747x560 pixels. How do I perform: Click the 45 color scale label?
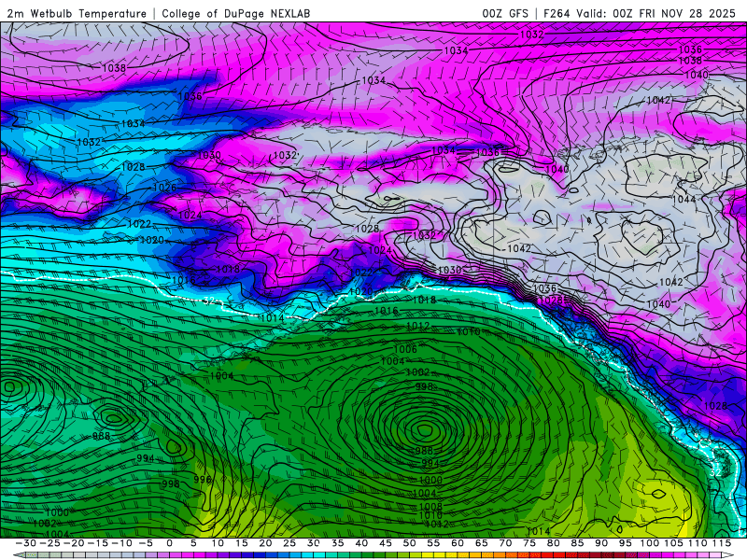[386, 543]
